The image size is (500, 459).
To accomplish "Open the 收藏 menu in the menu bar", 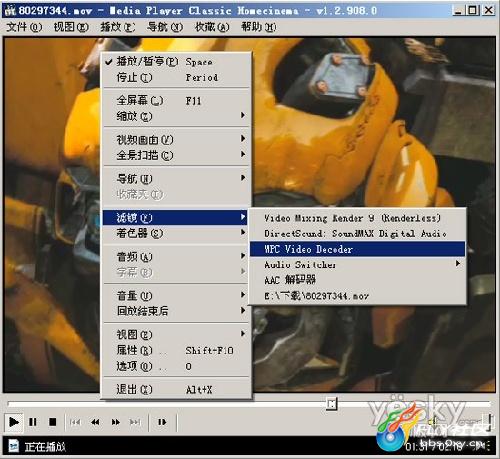I will coord(212,27).
